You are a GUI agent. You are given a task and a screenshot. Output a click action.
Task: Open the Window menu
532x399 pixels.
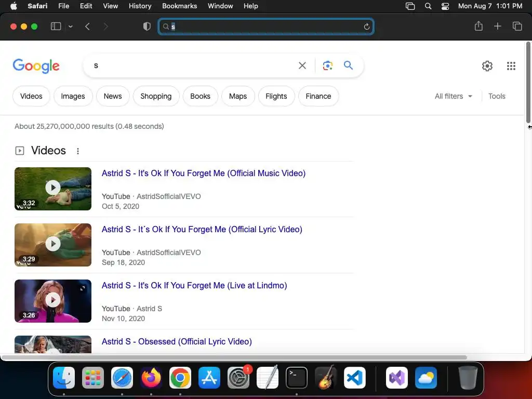point(220,6)
